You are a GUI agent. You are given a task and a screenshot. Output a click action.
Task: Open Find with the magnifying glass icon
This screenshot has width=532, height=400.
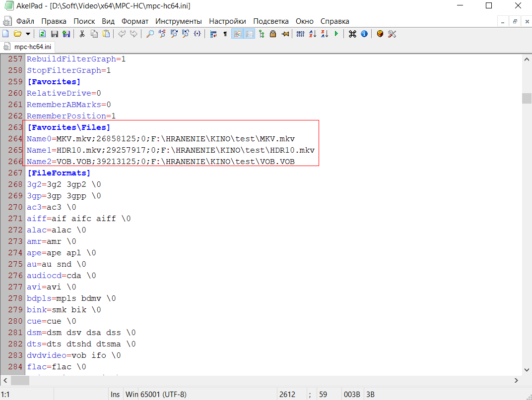150,34
